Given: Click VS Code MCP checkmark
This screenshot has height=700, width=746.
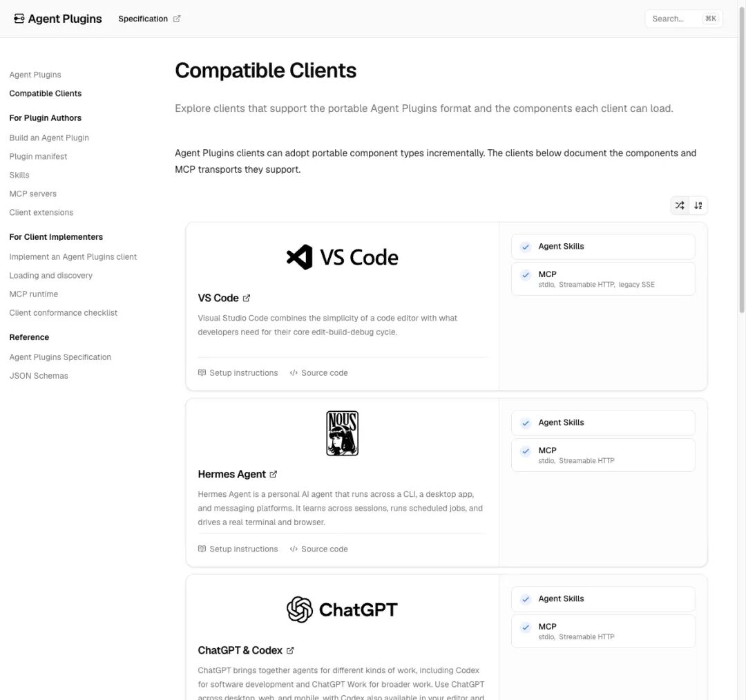Looking at the screenshot, I should (x=525, y=274).
